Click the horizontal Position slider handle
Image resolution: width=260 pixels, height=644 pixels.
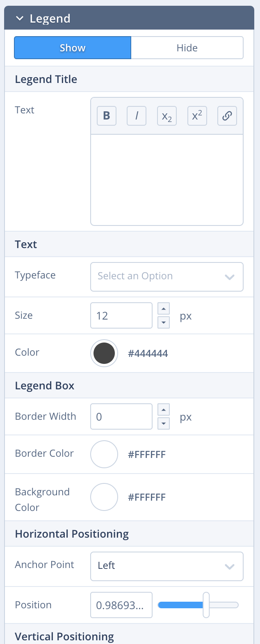206,605
